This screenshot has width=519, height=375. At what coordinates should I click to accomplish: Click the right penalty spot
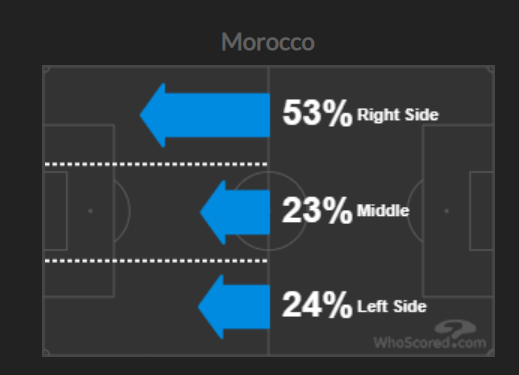[x=447, y=211]
